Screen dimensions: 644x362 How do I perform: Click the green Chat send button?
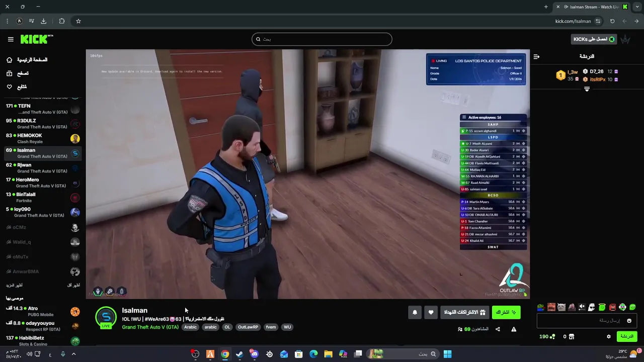tap(626, 336)
